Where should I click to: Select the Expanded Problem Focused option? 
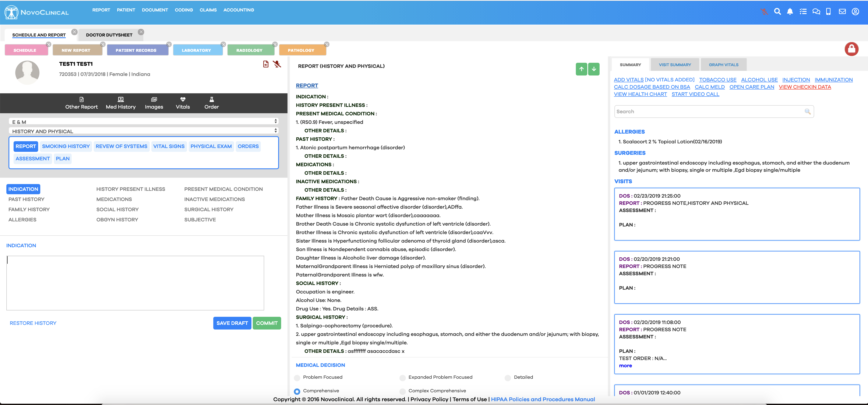402,378
